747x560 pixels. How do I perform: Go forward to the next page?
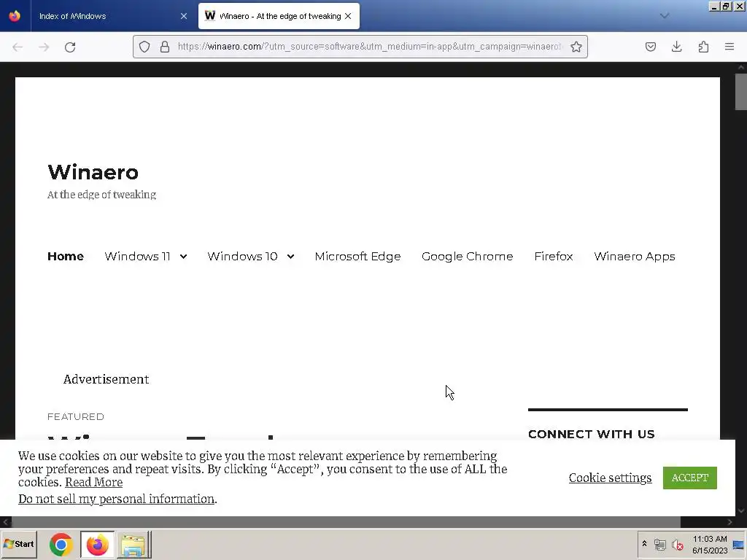(44, 47)
